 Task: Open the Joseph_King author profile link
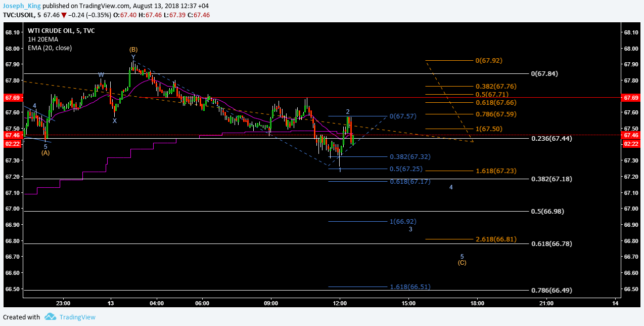click(x=21, y=6)
